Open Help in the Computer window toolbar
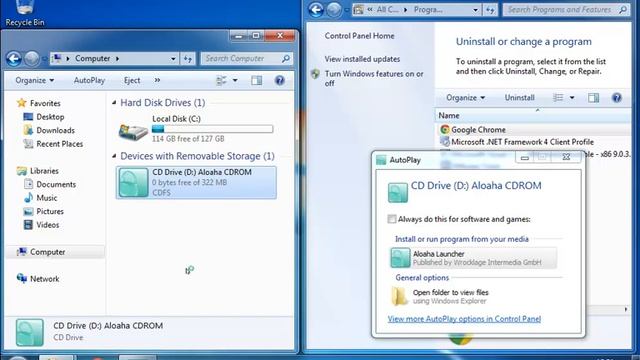Image resolution: width=640 pixels, height=360 pixels. point(280,80)
